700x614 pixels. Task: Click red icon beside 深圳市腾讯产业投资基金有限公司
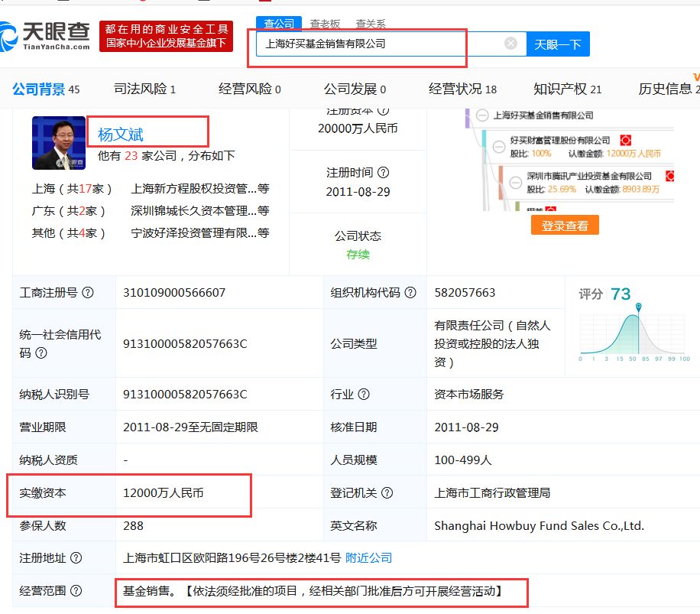point(670,176)
